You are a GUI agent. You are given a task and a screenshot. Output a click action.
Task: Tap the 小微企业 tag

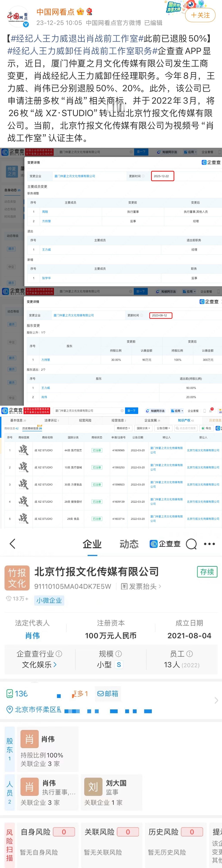49,600
